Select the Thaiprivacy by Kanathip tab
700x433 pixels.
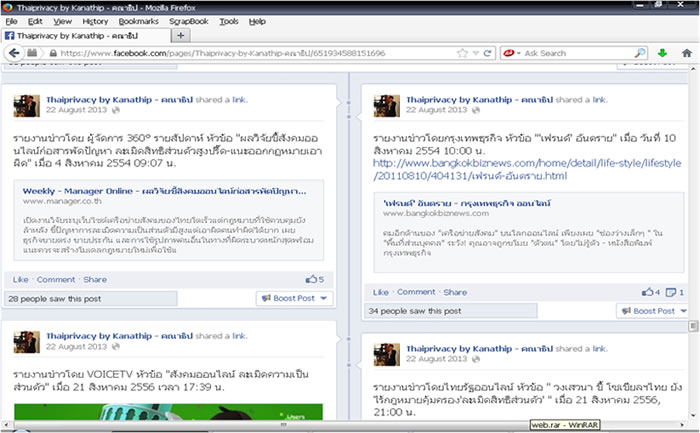(85, 36)
